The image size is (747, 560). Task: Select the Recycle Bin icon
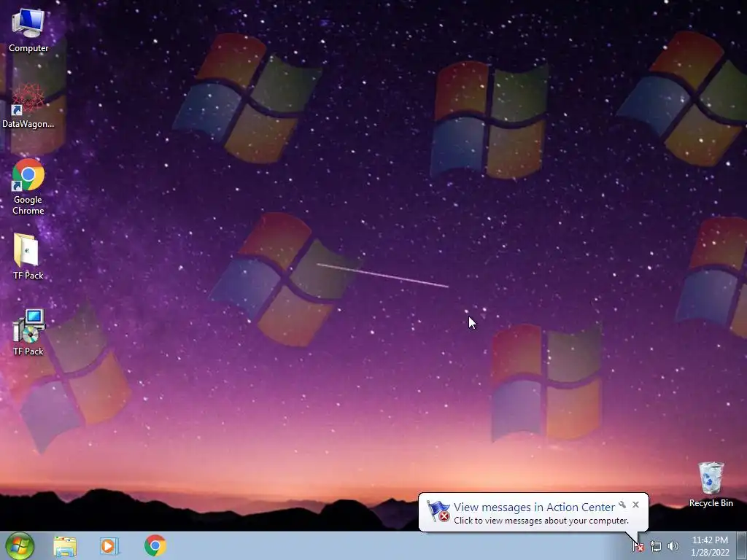pyautogui.click(x=711, y=484)
